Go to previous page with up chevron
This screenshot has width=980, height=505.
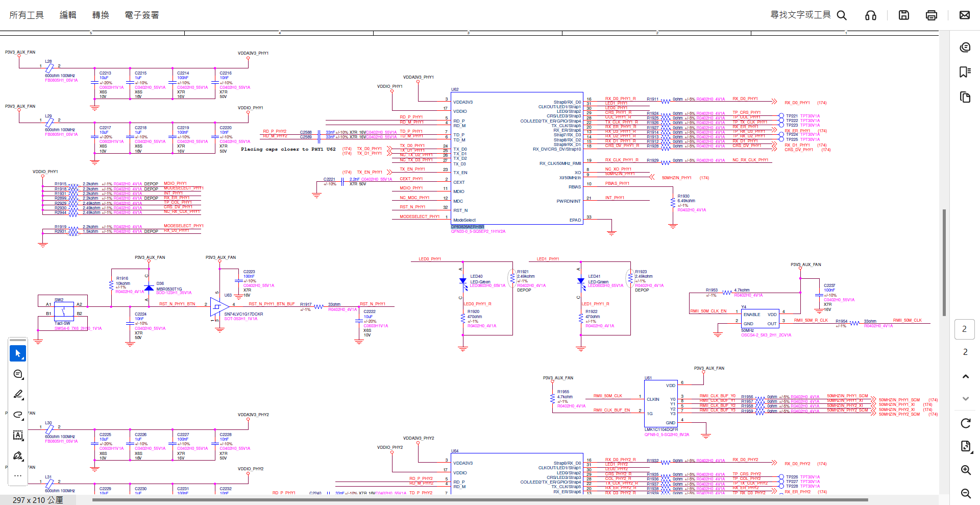pos(965,376)
